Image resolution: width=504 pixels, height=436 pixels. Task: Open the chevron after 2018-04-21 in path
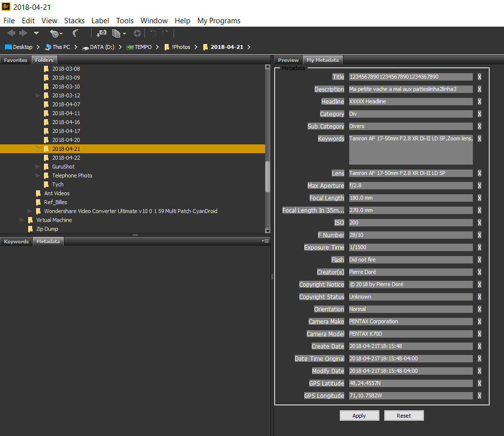[249, 47]
